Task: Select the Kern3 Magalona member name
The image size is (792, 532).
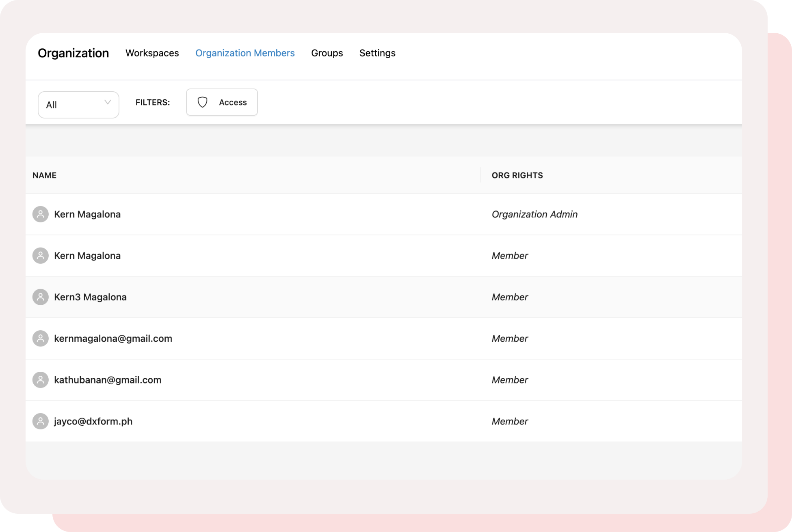Action: point(90,297)
